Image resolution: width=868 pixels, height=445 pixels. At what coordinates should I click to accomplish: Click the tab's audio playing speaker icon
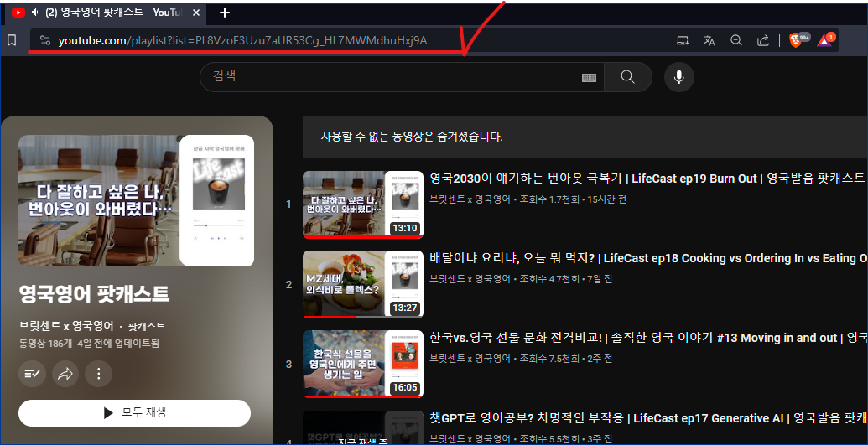pyautogui.click(x=35, y=13)
